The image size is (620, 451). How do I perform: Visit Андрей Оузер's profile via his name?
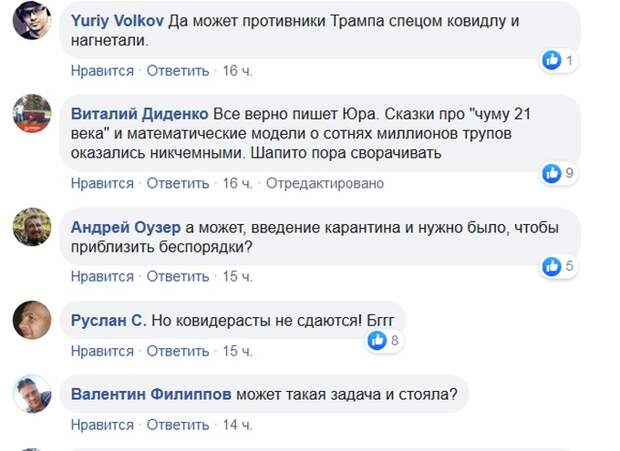126,227
